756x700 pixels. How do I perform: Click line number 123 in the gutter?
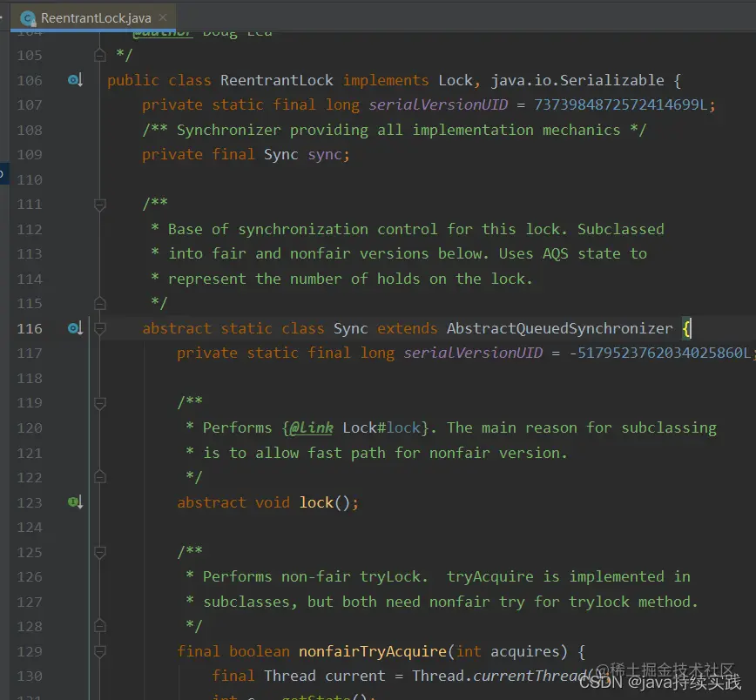(x=30, y=502)
